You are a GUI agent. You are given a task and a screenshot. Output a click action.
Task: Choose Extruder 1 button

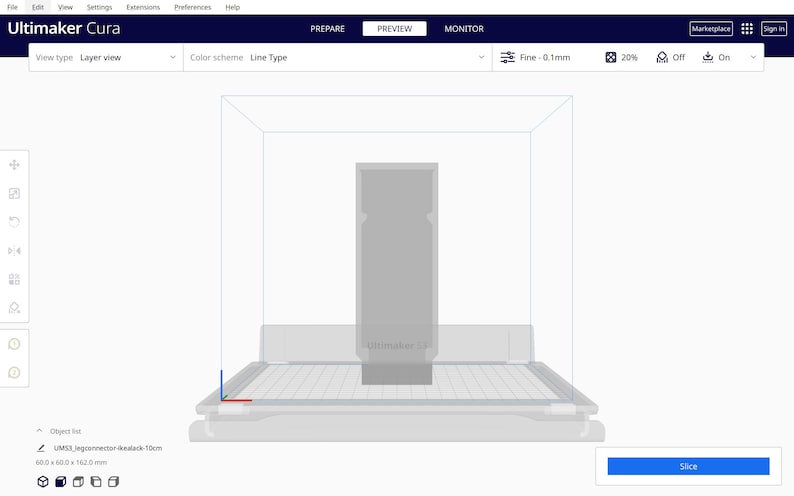point(14,344)
